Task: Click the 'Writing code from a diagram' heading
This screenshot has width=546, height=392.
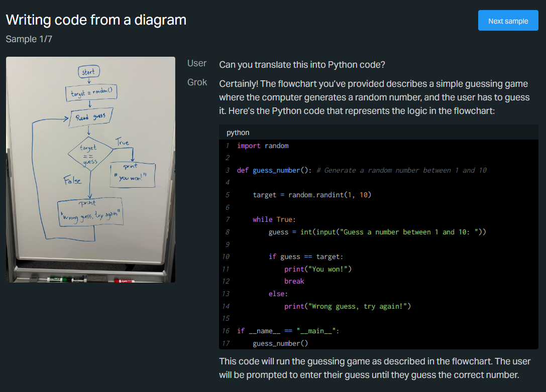Action: (x=96, y=20)
